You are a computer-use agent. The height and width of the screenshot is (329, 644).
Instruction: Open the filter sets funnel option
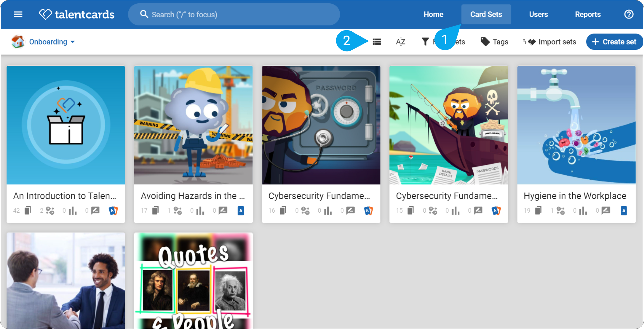coord(443,42)
